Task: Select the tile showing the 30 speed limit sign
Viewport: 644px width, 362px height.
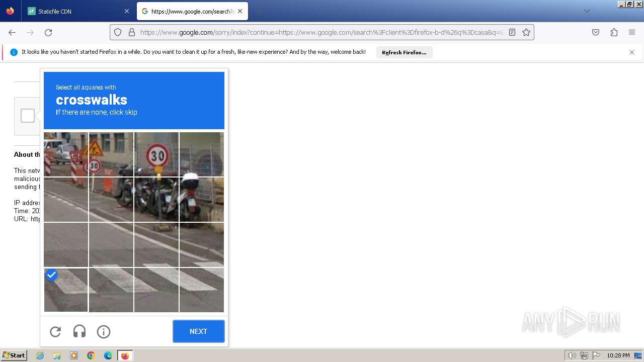Action: (x=156, y=154)
